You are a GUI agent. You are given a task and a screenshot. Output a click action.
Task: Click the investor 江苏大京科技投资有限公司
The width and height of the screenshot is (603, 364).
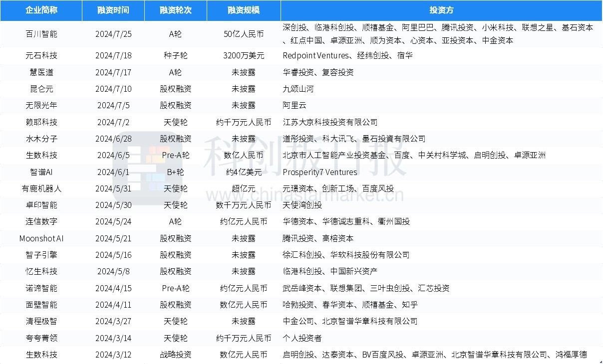coord(330,122)
